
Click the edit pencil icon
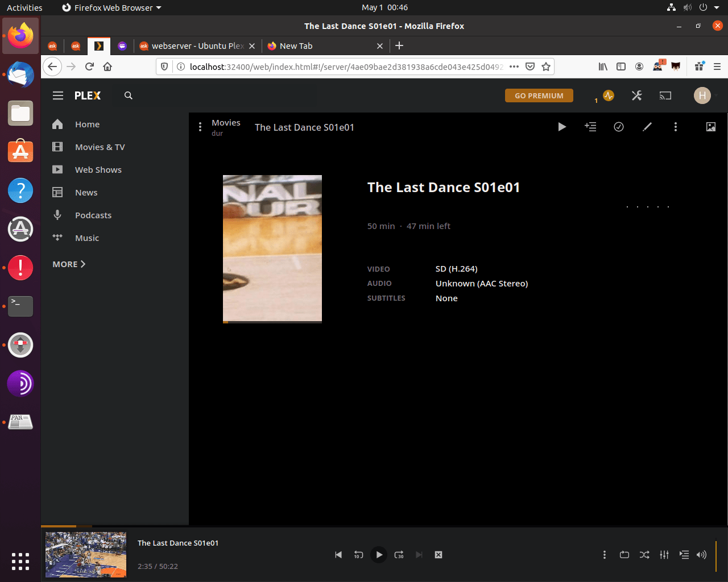click(x=647, y=127)
